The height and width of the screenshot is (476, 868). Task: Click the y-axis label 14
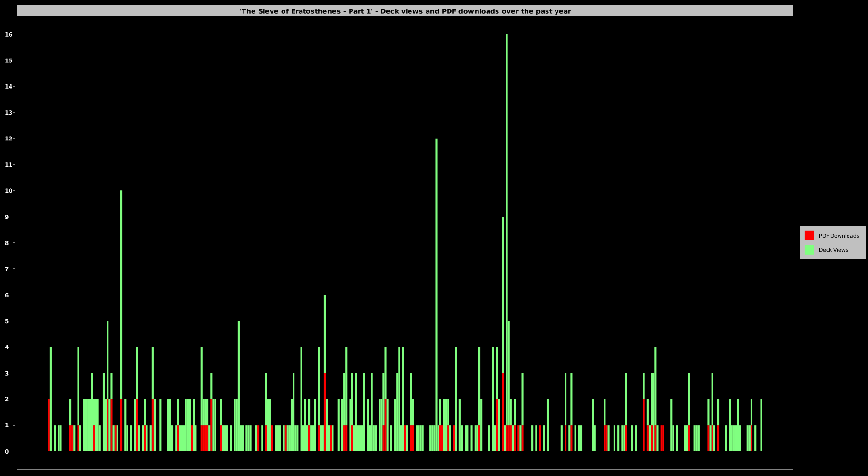pos(9,87)
